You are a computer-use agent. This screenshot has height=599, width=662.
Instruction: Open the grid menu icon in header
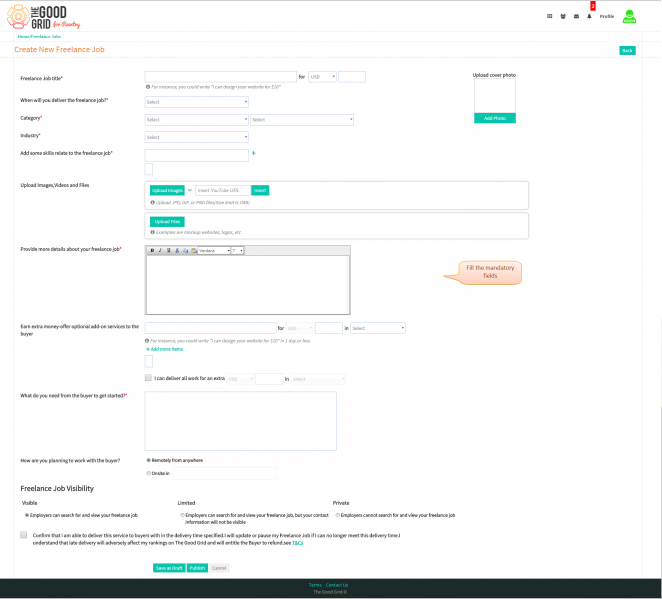(549, 16)
